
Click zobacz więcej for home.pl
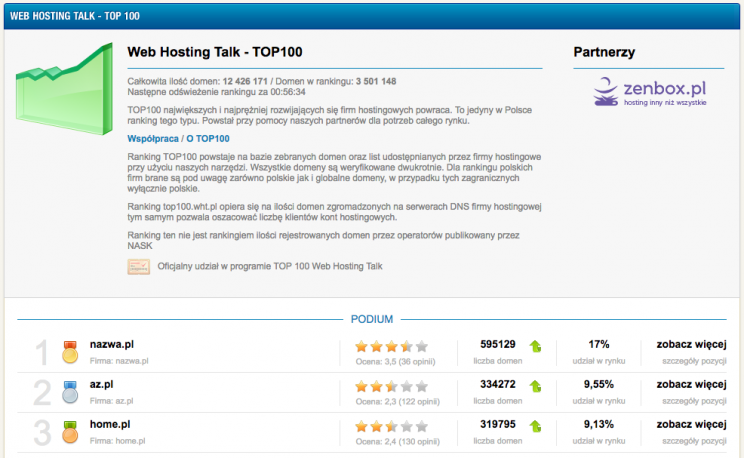pyautogui.click(x=691, y=424)
